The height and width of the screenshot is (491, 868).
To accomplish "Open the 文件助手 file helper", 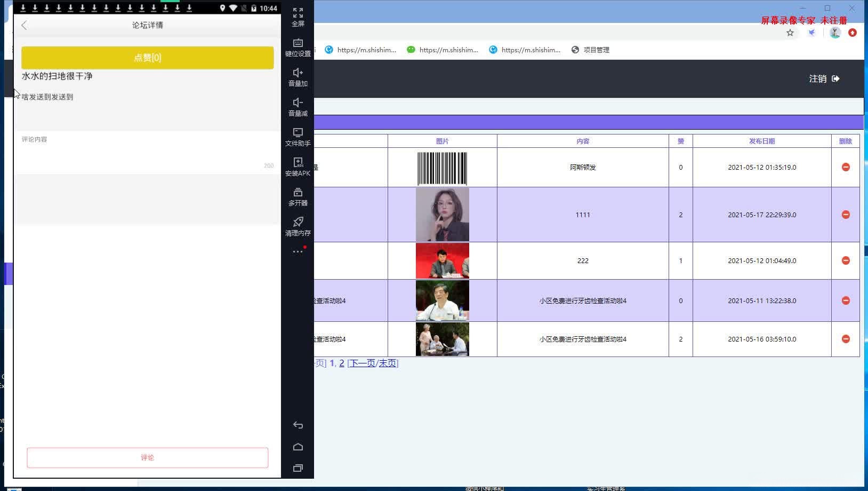I will (298, 137).
